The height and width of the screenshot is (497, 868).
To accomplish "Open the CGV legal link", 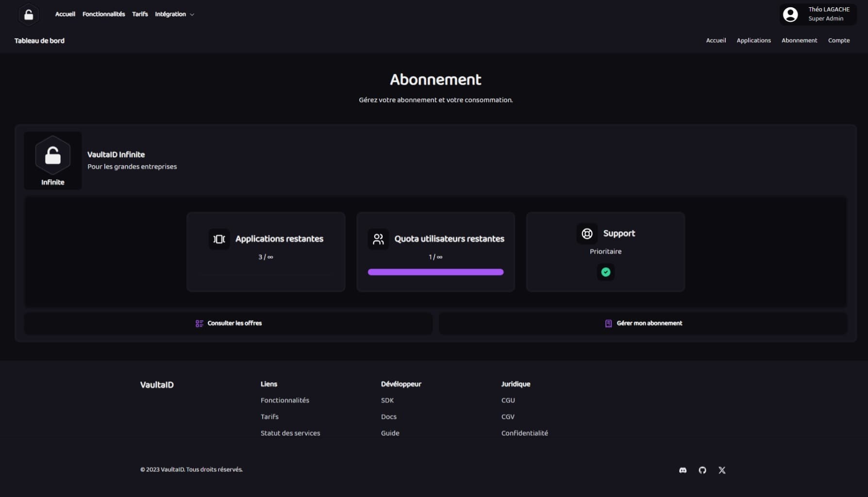I will [508, 417].
